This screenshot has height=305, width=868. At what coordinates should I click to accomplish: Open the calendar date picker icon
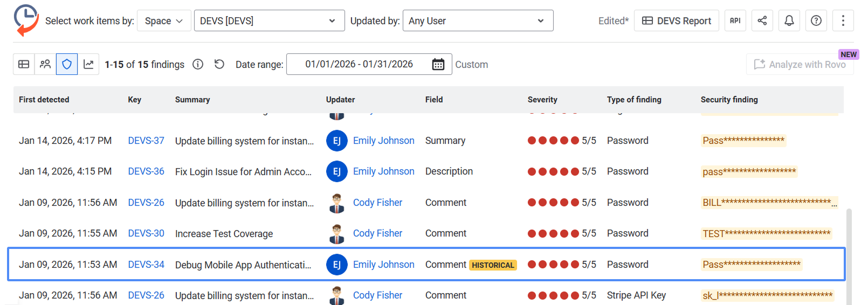[438, 64]
